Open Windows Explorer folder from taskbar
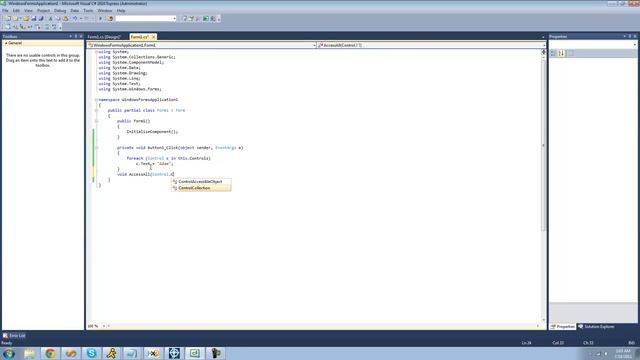 [x=29, y=353]
